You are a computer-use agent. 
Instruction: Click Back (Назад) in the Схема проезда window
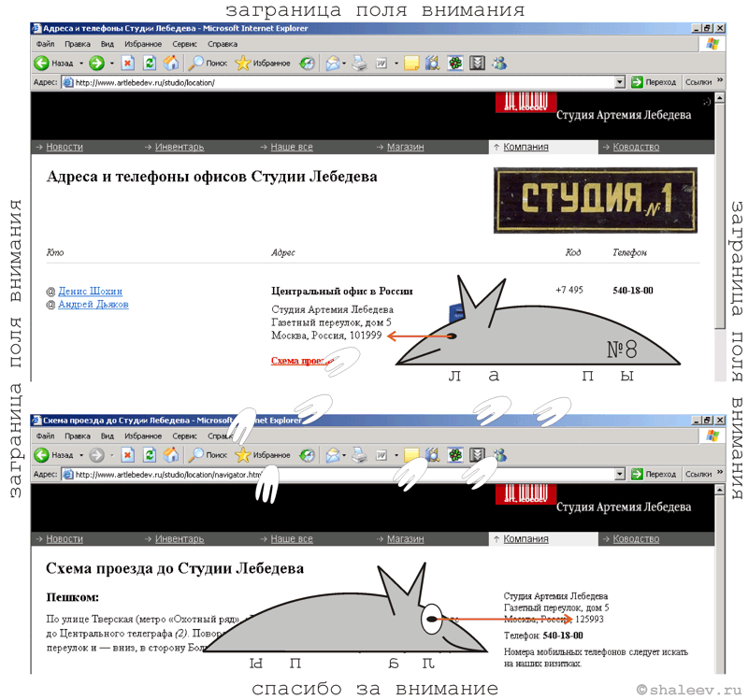point(53,455)
